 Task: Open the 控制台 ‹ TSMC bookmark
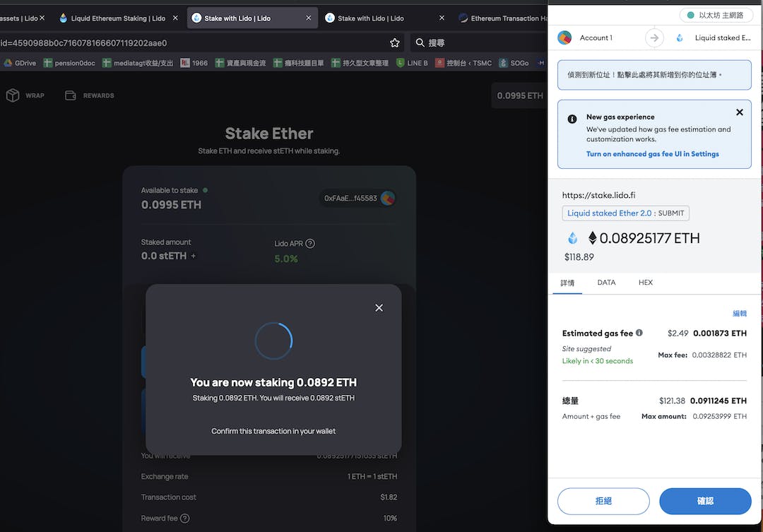463,63
